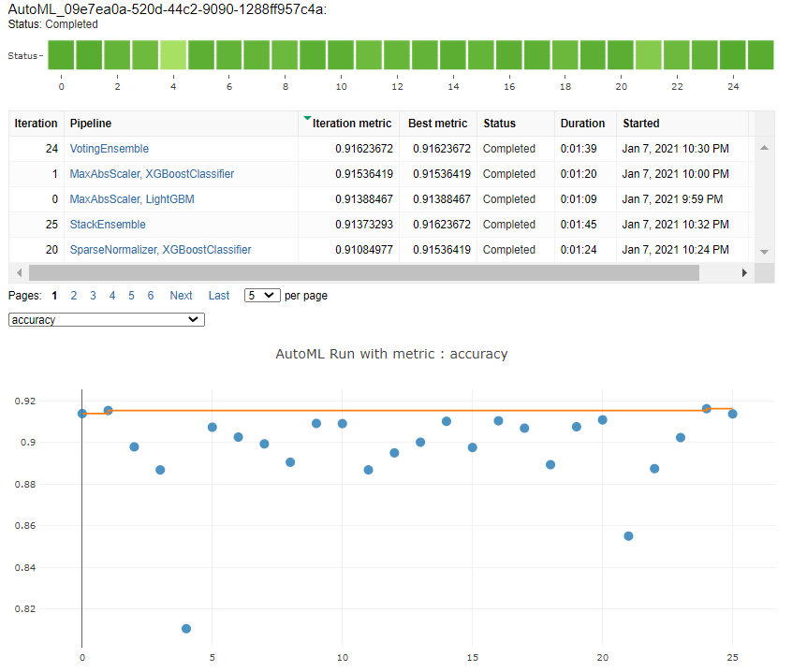Click the horizontal scroll left arrow
Image resolution: width=792 pixels, height=672 pixels.
(x=20, y=273)
